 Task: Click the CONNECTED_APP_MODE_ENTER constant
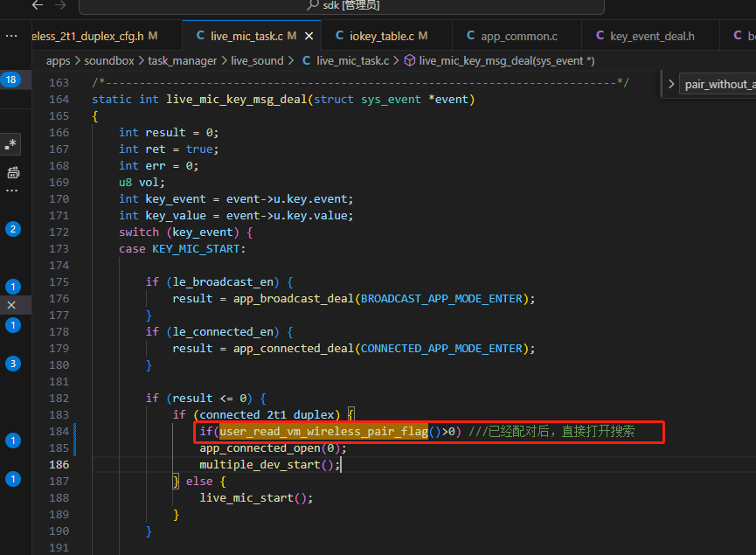(441, 349)
